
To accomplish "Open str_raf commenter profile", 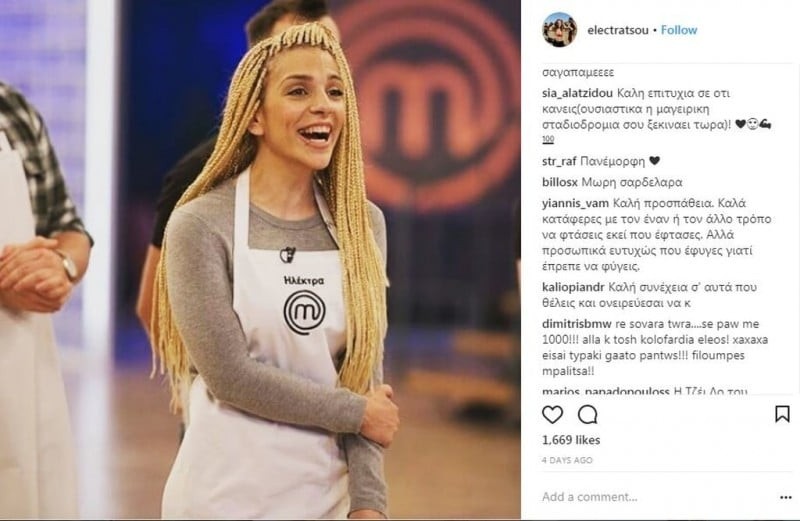I will [559, 161].
